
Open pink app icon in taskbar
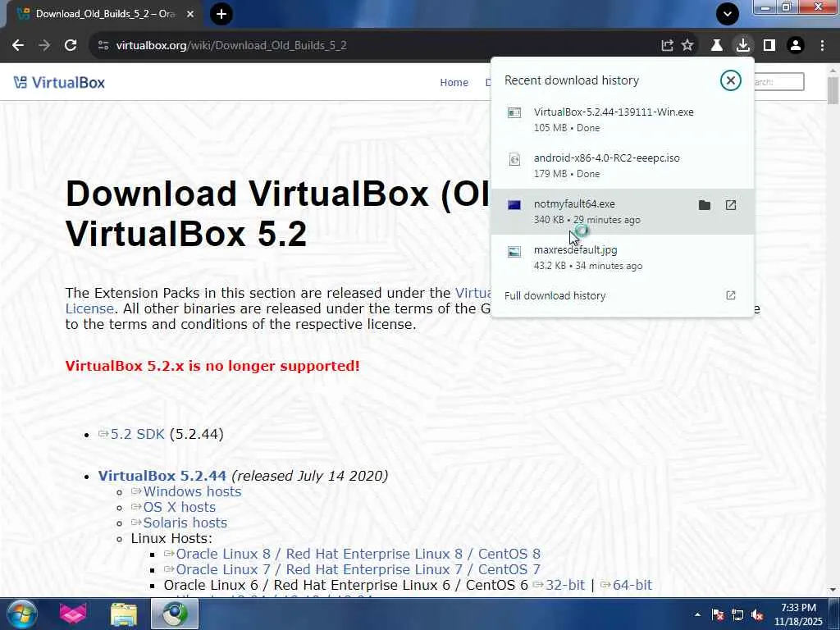tap(73, 614)
